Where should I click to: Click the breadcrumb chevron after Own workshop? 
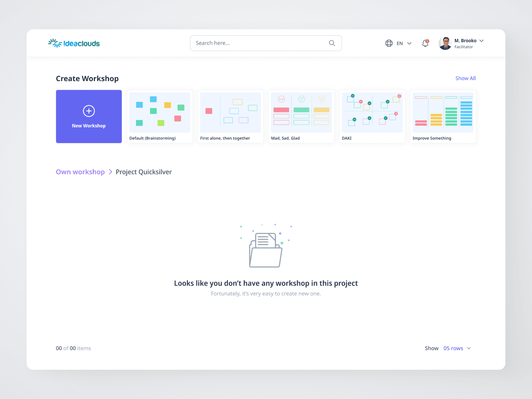pyautogui.click(x=110, y=172)
